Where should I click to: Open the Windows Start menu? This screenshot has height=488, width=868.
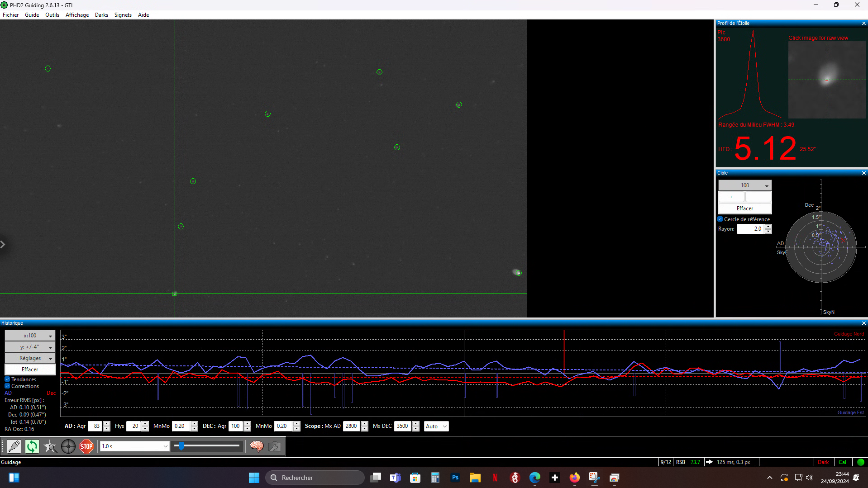coord(254,478)
